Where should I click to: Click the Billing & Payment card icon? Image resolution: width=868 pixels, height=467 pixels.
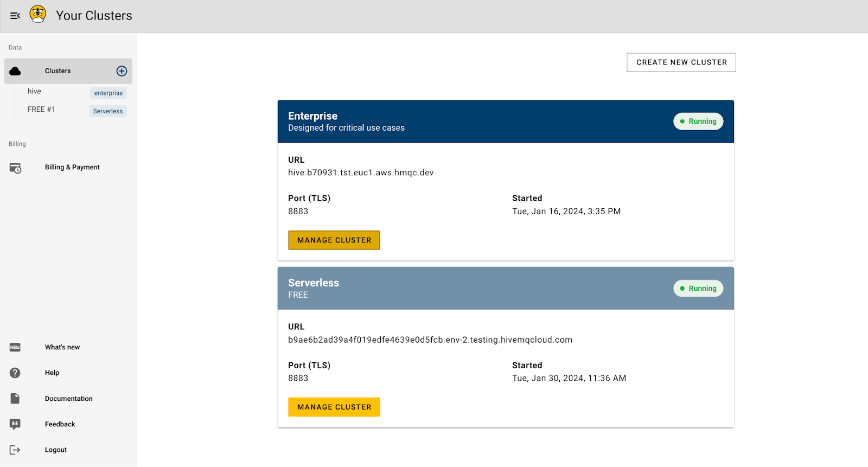click(15, 168)
